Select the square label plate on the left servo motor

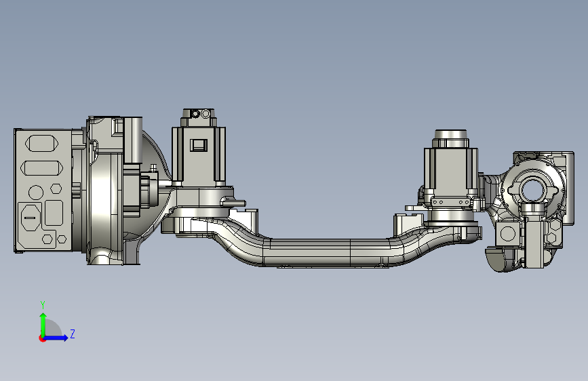point(199,145)
